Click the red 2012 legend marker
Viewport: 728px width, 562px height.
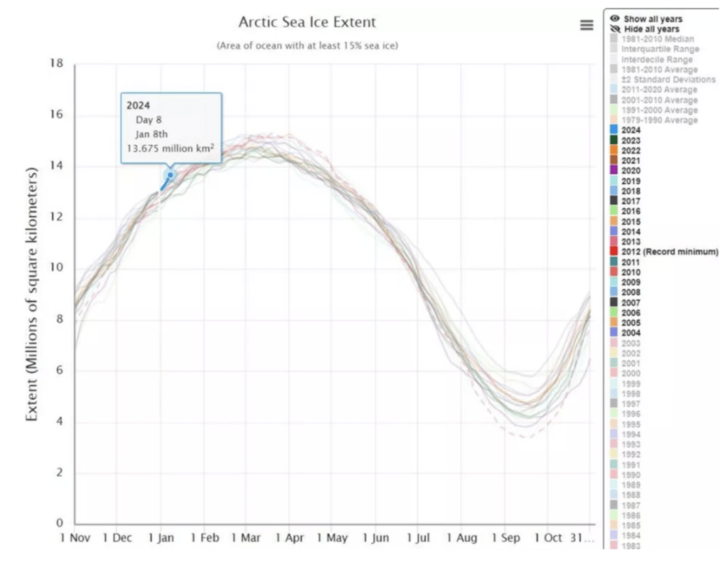[x=614, y=252]
